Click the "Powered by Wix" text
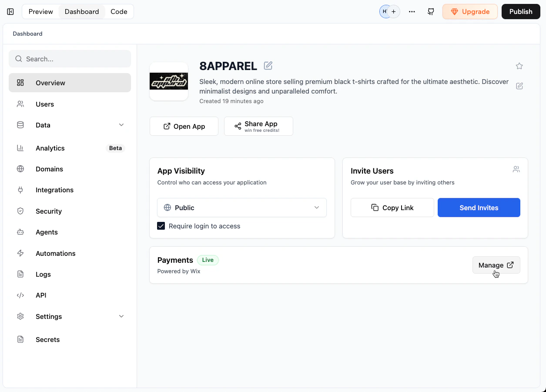Image resolution: width=546 pixels, height=392 pixels. (x=179, y=271)
